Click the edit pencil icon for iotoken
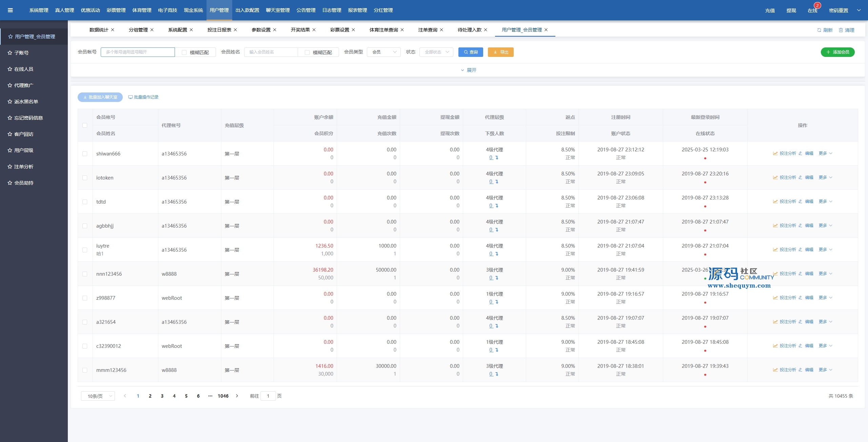Screen dimensions: 868x442 coord(800,177)
